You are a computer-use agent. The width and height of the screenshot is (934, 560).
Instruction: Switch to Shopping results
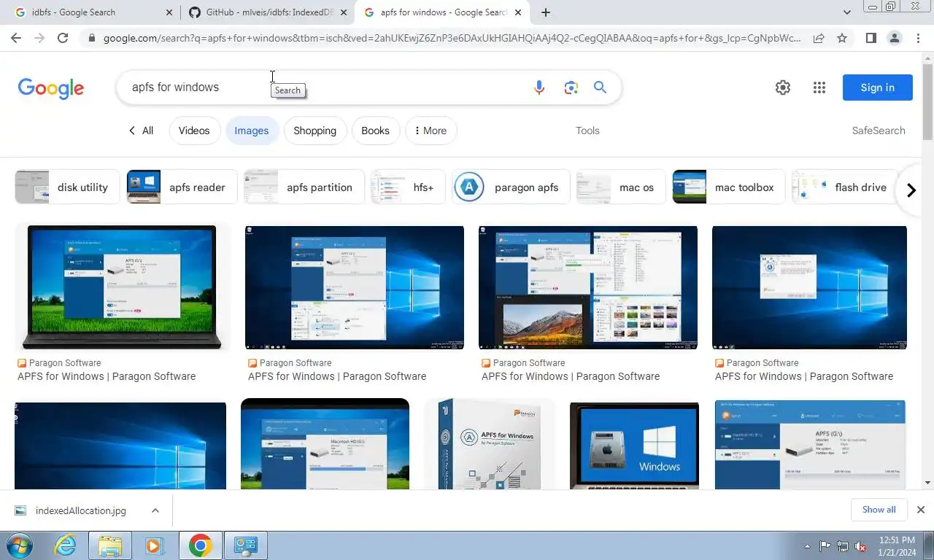click(314, 131)
